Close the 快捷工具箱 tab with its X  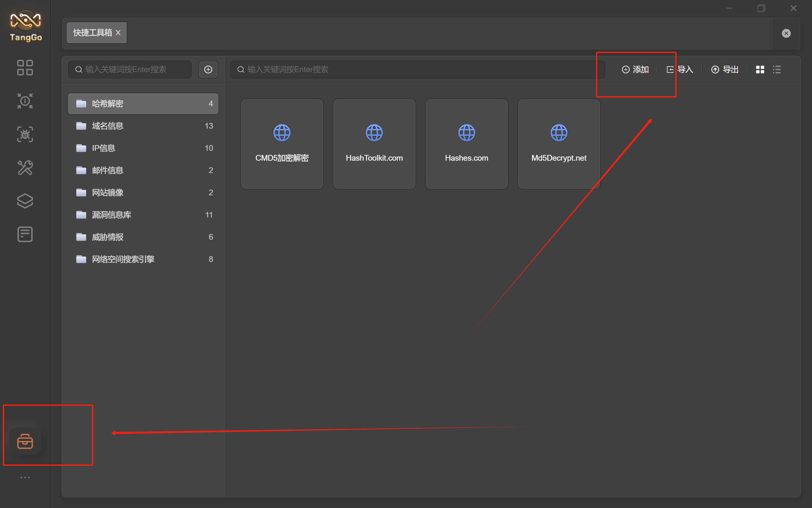point(118,33)
